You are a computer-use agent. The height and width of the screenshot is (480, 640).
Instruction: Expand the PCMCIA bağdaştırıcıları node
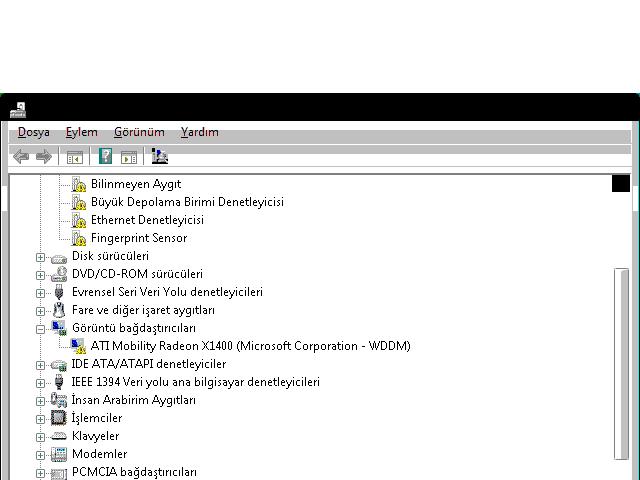pyautogui.click(x=40, y=473)
